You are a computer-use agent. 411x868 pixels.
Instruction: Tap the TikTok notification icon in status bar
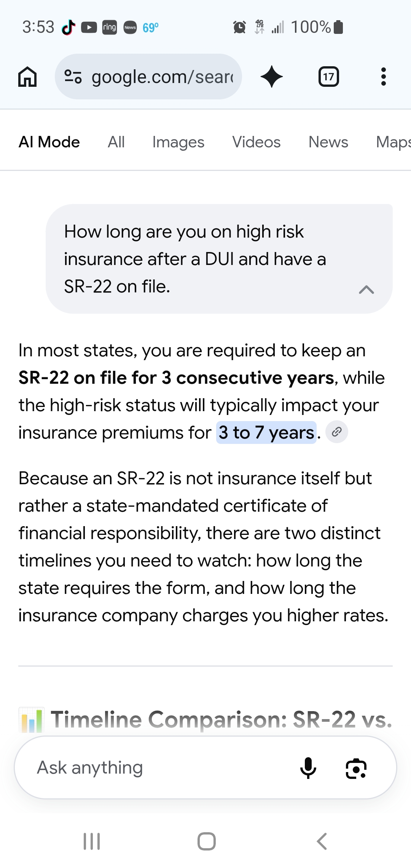coord(68,27)
